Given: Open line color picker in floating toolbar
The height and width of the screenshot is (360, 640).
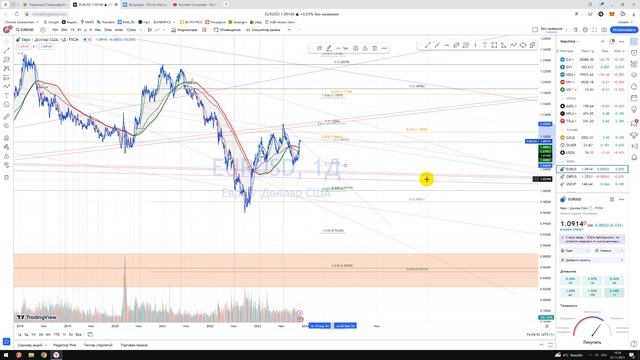Looking at the screenshot, I should pyautogui.click(x=329, y=48).
